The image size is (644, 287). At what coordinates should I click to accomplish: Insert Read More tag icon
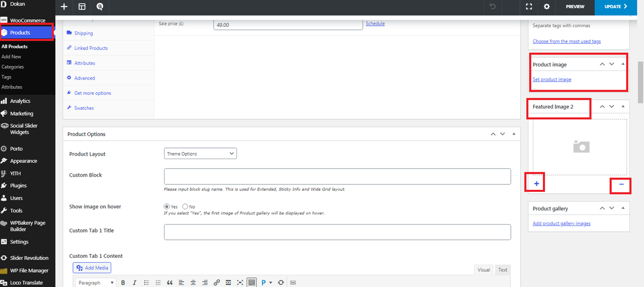tap(228, 282)
